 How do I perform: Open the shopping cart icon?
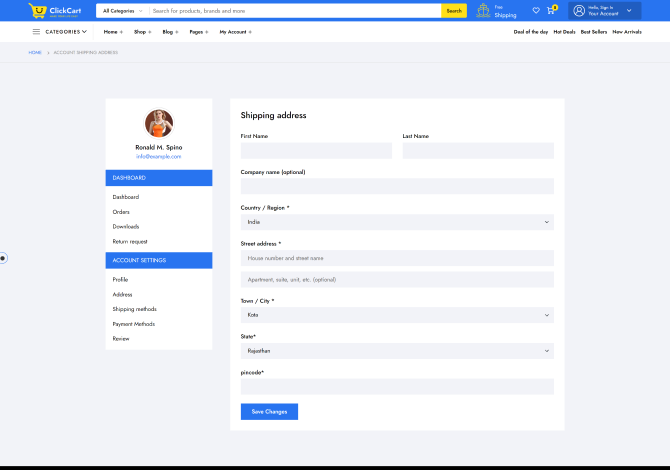click(x=550, y=11)
